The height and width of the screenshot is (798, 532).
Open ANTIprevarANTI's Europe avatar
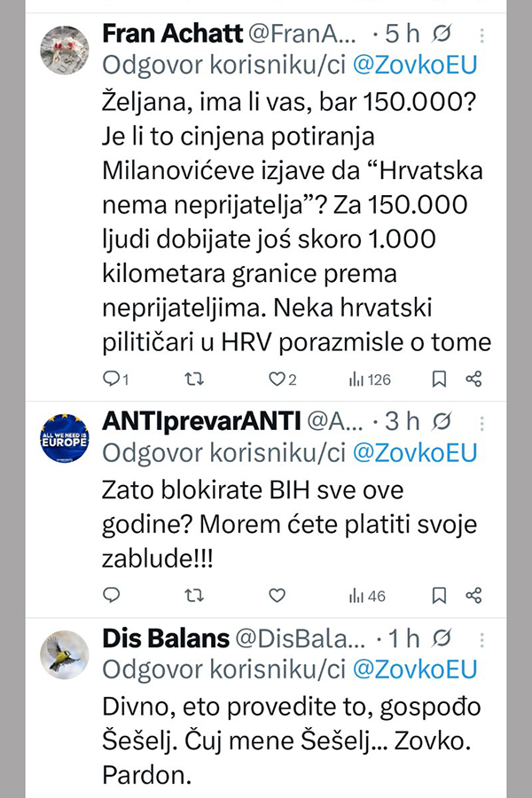(x=65, y=436)
